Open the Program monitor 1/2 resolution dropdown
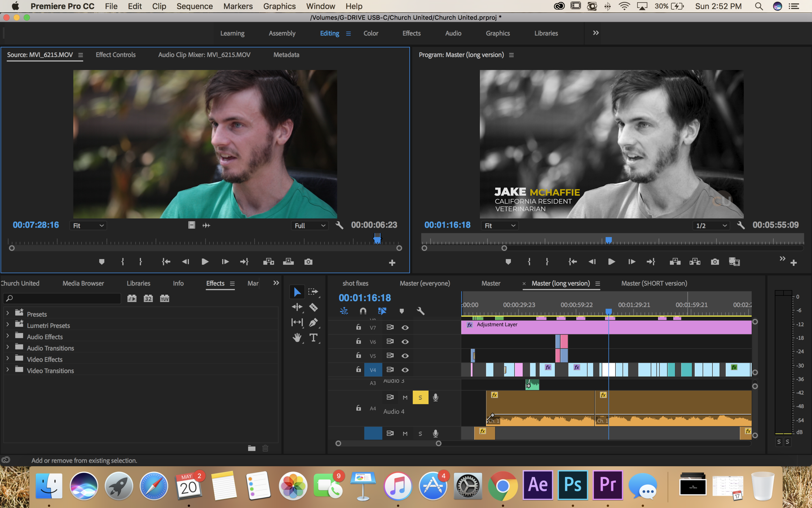Image resolution: width=812 pixels, height=508 pixels. (711, 226)
